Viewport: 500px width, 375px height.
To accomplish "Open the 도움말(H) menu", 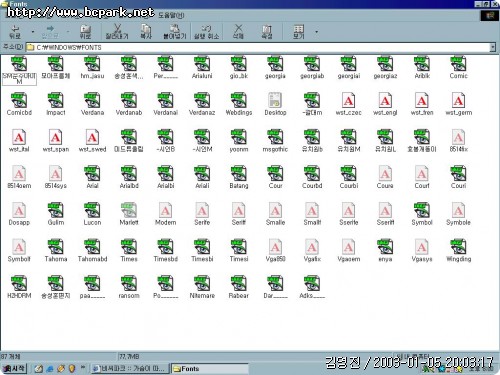I will [171, 15].
